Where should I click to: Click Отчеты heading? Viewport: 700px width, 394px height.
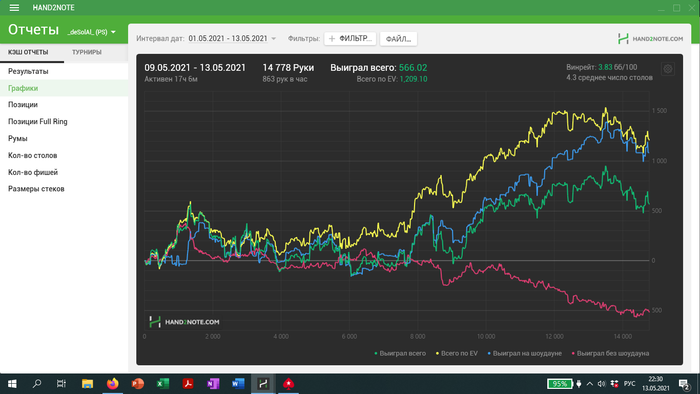coord(33,30)
